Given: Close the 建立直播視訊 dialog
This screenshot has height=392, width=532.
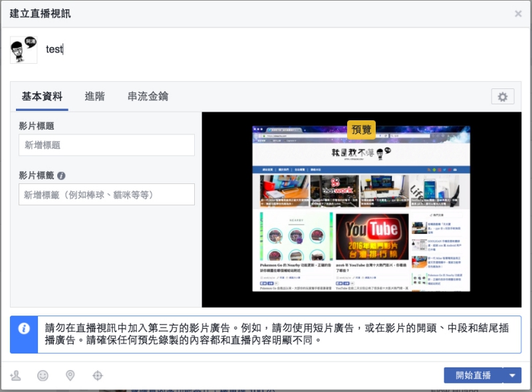Looking at the screenshot, I should coord(518,13).
